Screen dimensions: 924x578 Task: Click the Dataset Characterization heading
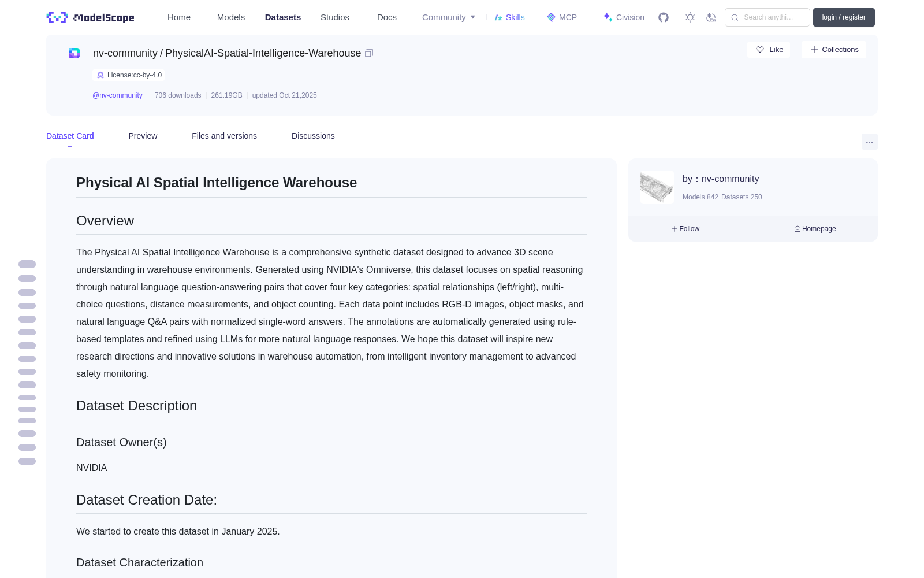coord(140,562)
